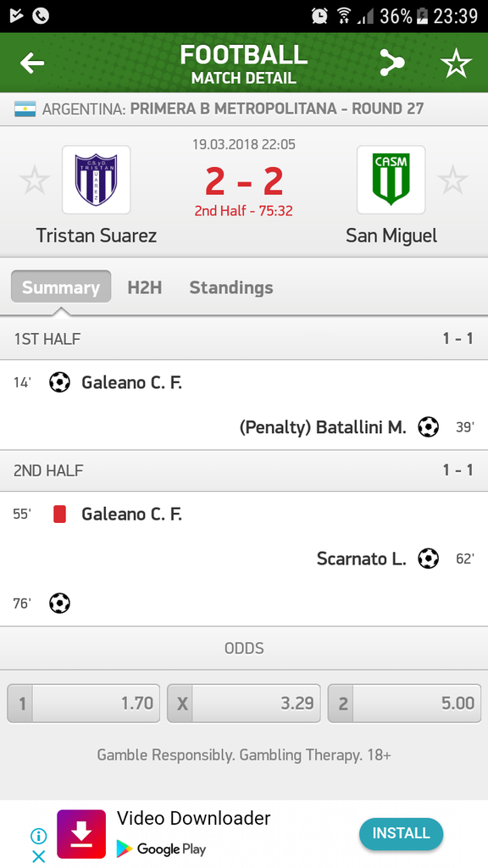Select draw odds 3.29

tap(244, 704)
